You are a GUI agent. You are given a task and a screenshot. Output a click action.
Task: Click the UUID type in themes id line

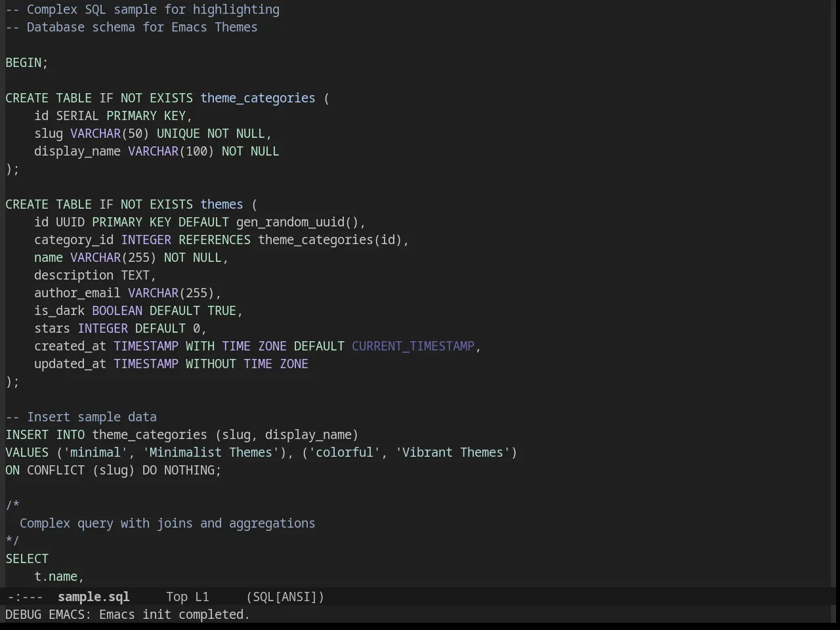[x=70, y=222]
